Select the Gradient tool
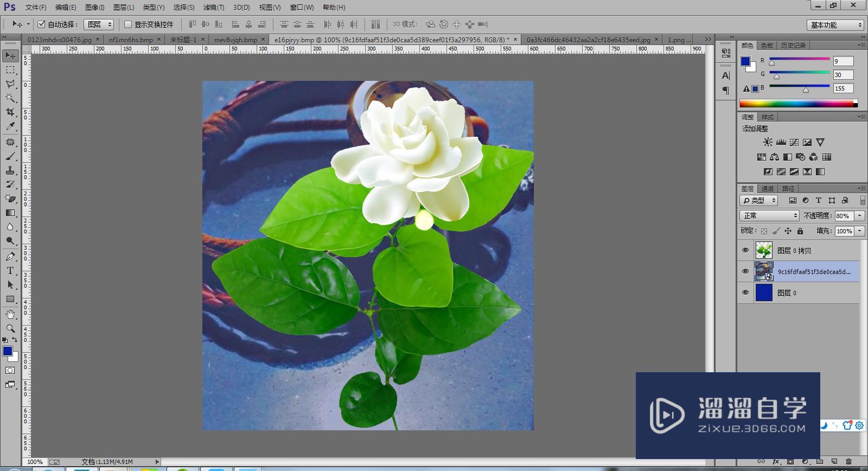 [10, 213]
